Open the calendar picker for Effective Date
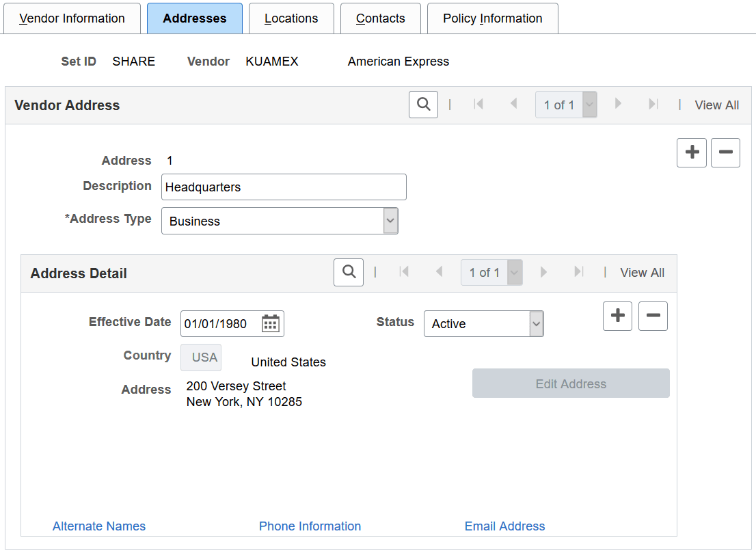 pos(271,323)
